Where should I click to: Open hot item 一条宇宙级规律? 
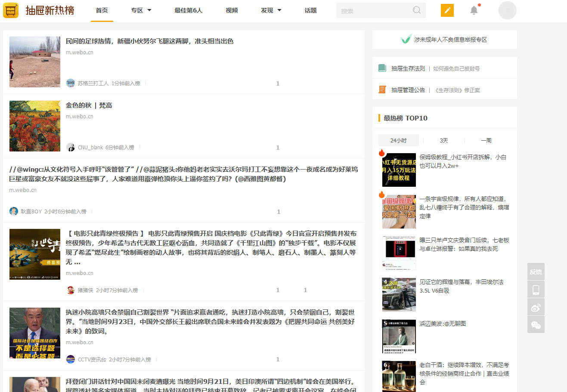point(464,207)
